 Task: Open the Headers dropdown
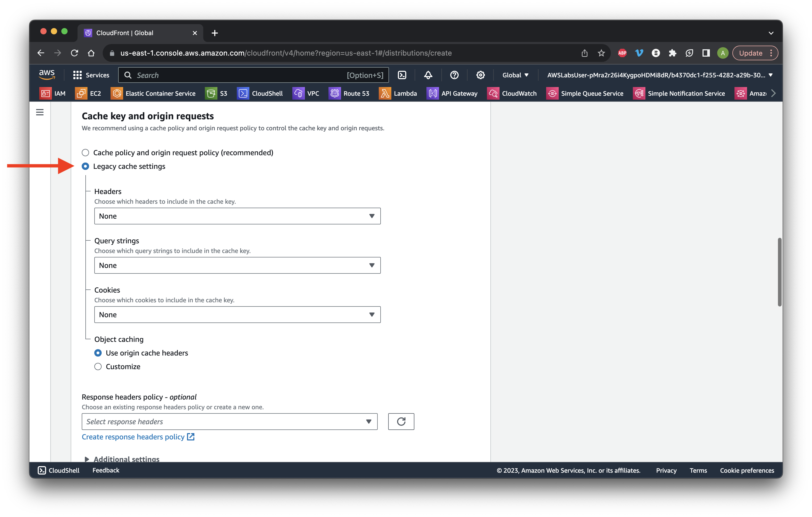click(x=237, y=216)
